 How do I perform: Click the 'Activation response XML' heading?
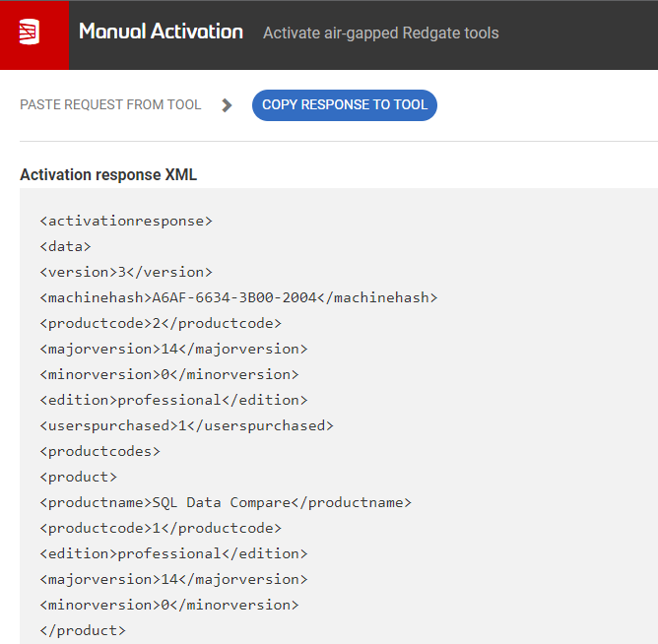coord(108,175)
